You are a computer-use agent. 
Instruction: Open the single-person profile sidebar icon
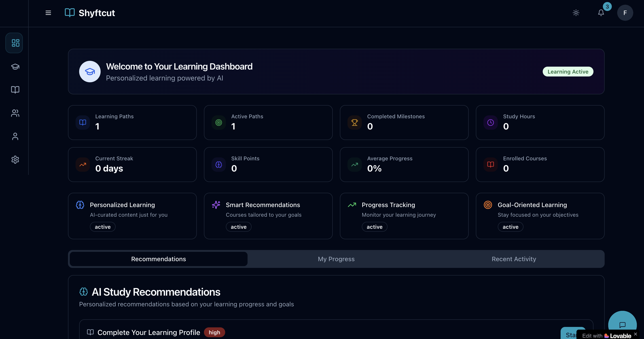15,136
